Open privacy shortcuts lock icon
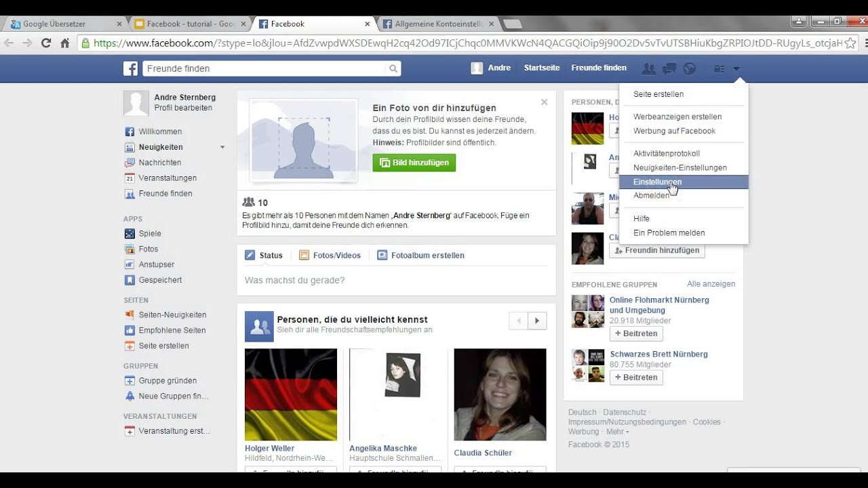Screen dimensions: 868x488 tap(719, 68)
